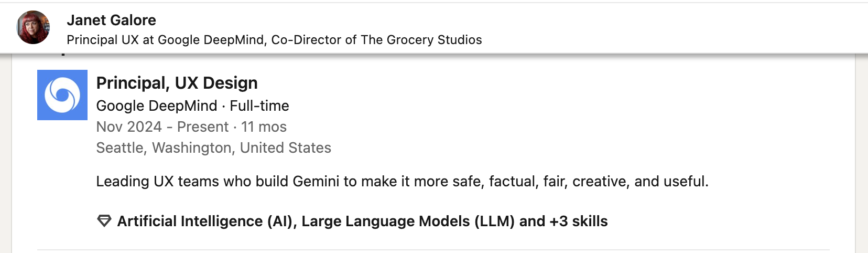
Task: Click the word Washington in location line
Action: coord(192,147)
